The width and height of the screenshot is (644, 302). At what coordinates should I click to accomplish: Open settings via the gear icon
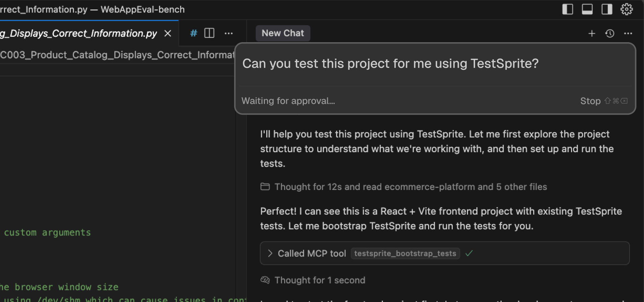pyautogui.click(x=627, y=9)
